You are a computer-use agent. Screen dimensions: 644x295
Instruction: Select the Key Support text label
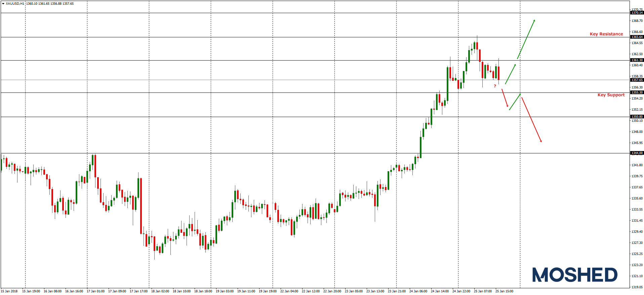[x=611, y=95]
